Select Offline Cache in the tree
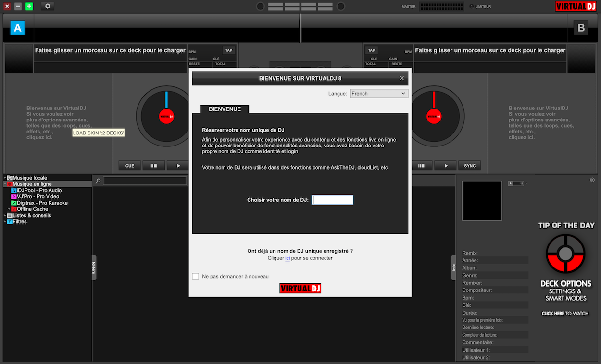 (x=33, y=209)
